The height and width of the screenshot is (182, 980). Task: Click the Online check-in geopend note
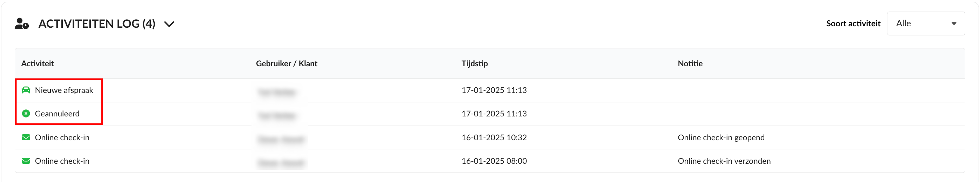[x=720, y=137]
